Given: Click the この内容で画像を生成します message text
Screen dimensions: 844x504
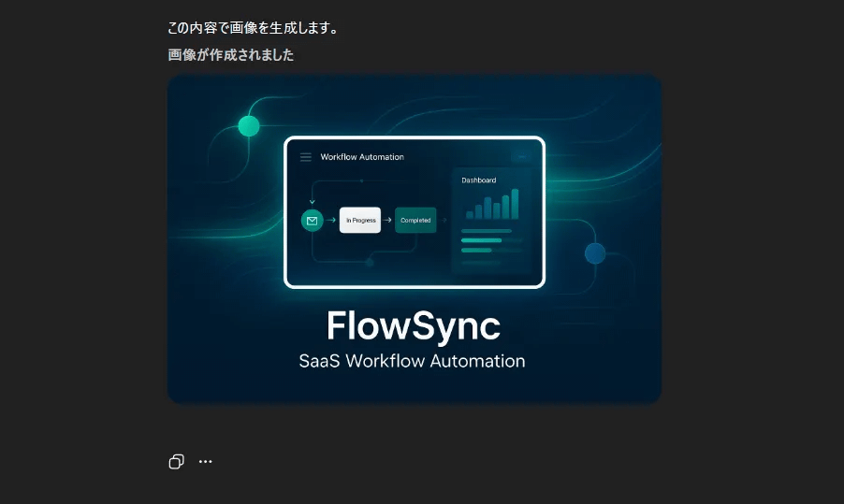Looking at the screenshot, I should [253, 29].
